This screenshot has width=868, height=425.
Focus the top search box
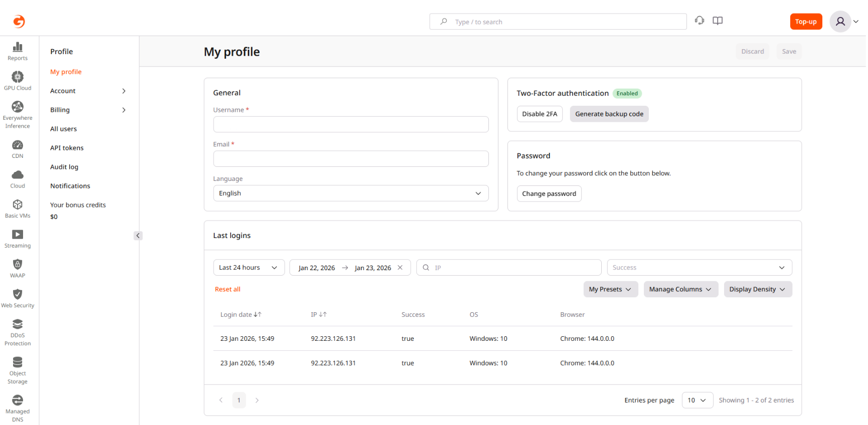tap(558, 22)
